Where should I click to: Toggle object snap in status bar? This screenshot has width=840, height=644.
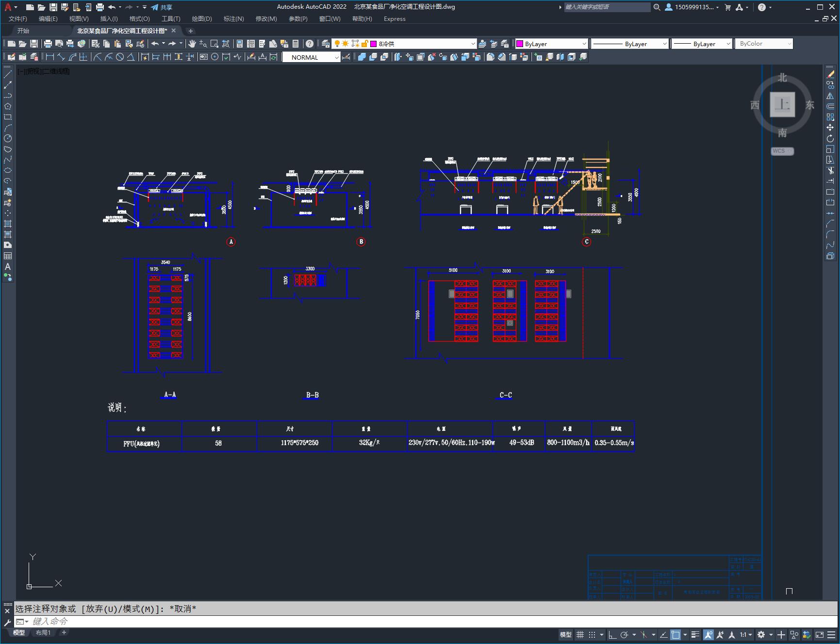pos(675,635)
